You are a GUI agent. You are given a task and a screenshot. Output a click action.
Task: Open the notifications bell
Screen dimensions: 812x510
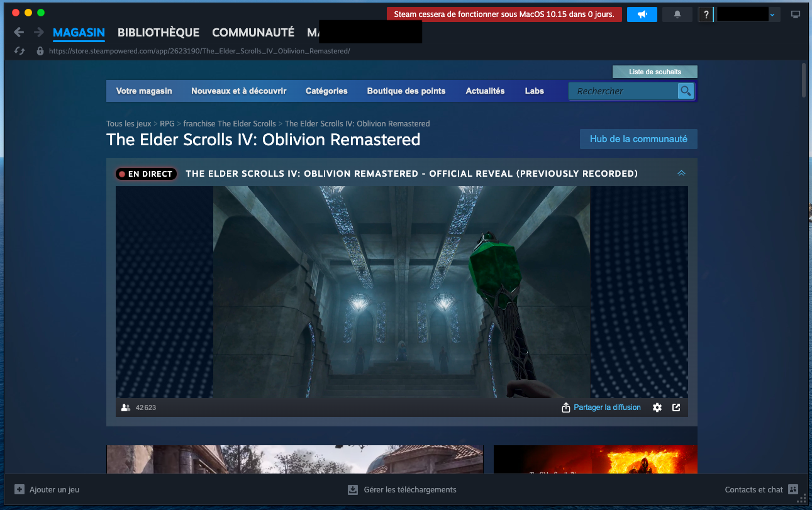(677, 14)
